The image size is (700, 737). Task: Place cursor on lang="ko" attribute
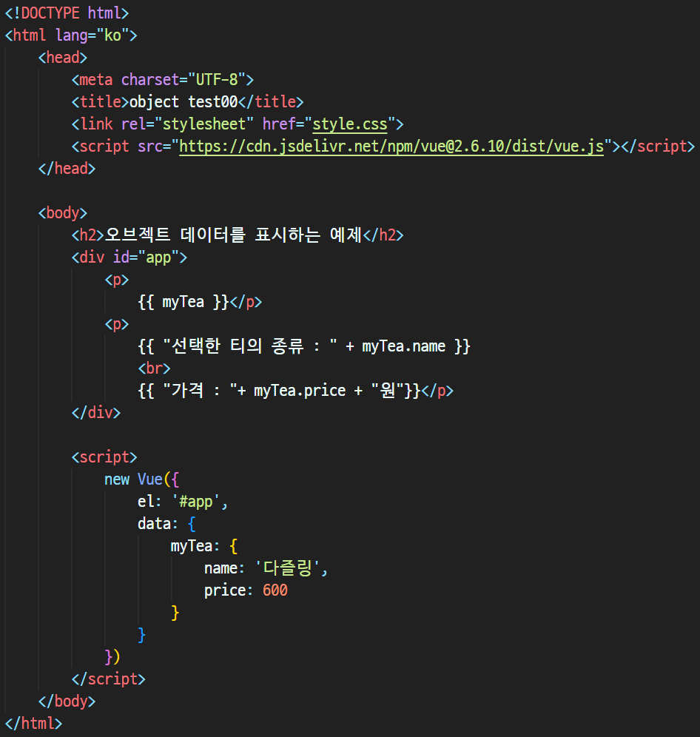[x=92, y=36]
